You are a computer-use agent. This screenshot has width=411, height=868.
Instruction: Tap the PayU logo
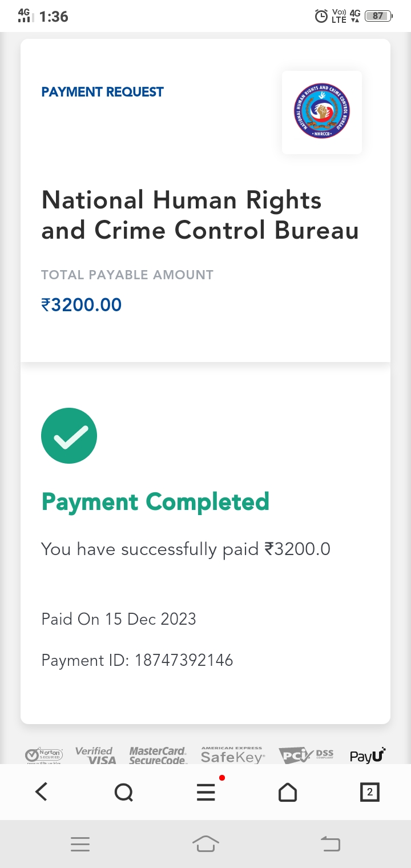368,756
